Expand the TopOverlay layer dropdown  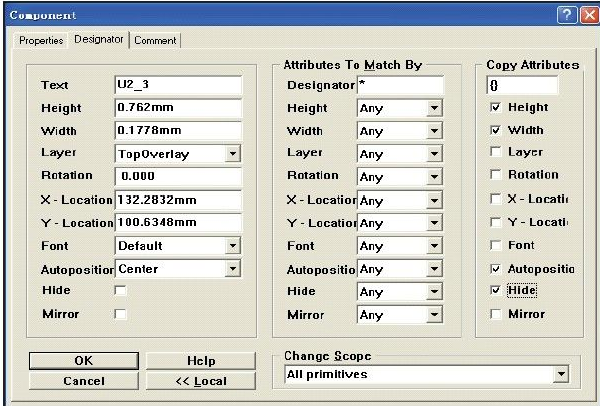(233, 154)
